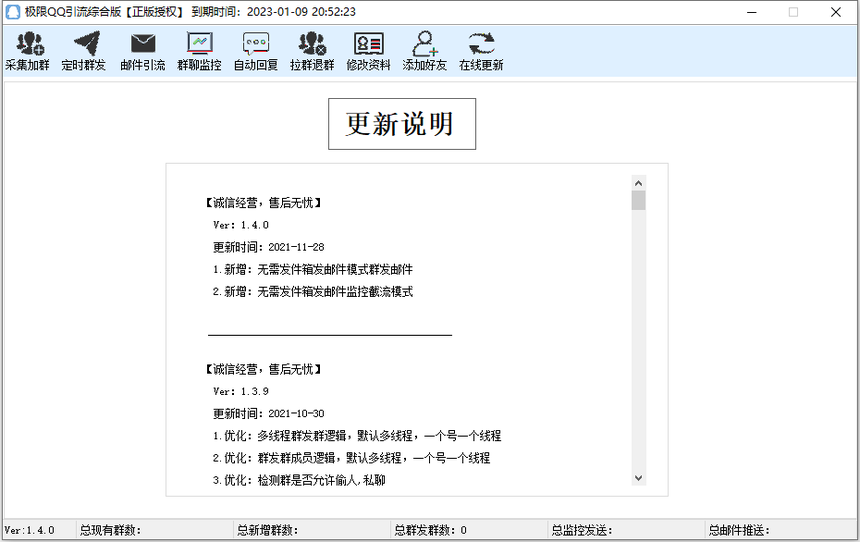The width and height of the screenshot is (860, 542).
Task: Click the line '3.优化: 检测群是否允许偷人,私聊'
Action: coord(299,481)
